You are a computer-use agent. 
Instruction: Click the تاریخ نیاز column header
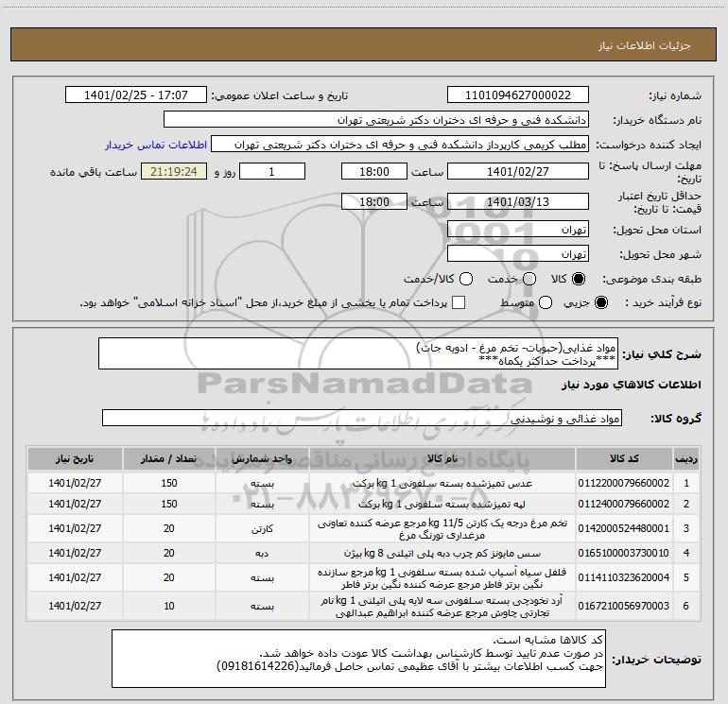click(75, 459)
